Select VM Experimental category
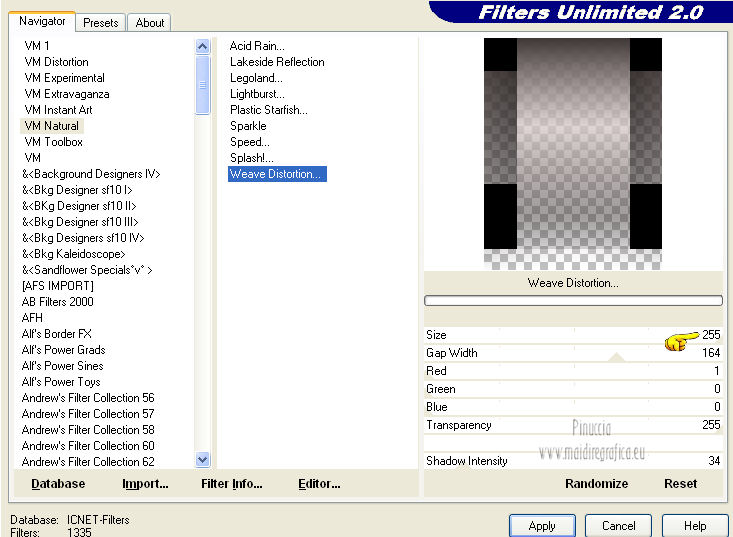733x537 pixels. pos(65,78)
